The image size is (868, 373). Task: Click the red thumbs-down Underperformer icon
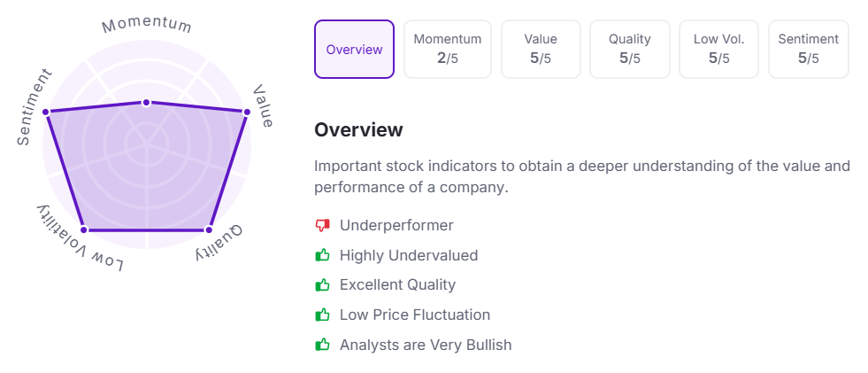tap(322, 226)
